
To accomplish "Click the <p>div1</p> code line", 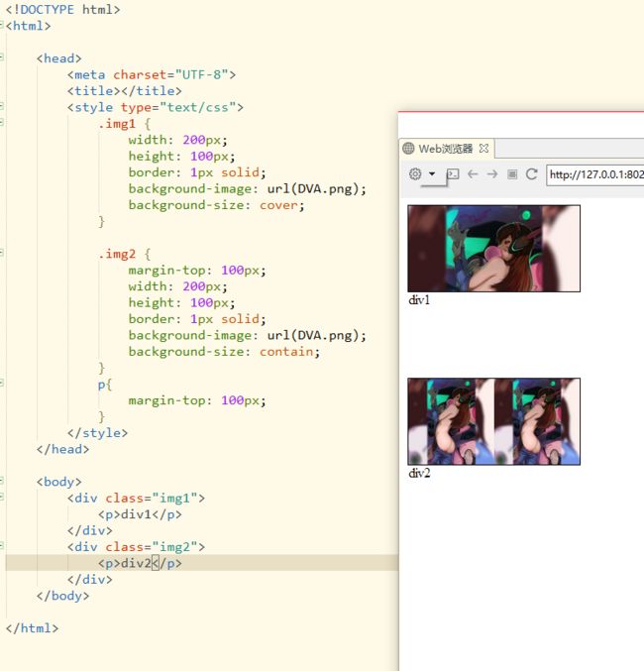I will pos(140,514).
